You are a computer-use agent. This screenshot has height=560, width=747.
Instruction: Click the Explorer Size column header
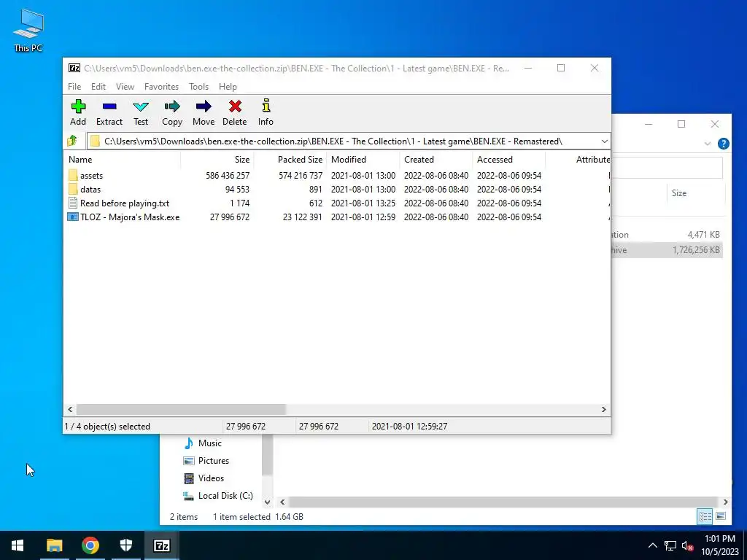pyautogui.click(x=695, y=192)
